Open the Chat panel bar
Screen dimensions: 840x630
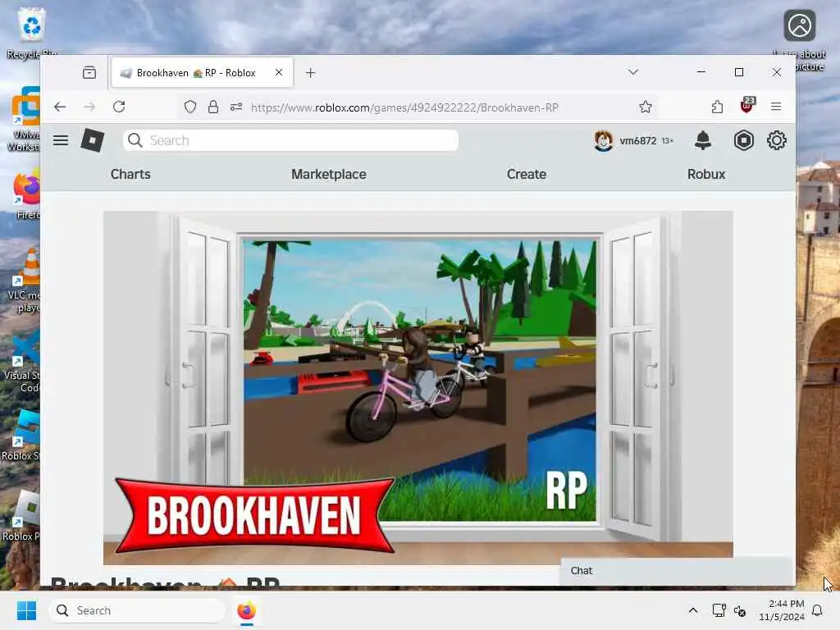[676, 571]
